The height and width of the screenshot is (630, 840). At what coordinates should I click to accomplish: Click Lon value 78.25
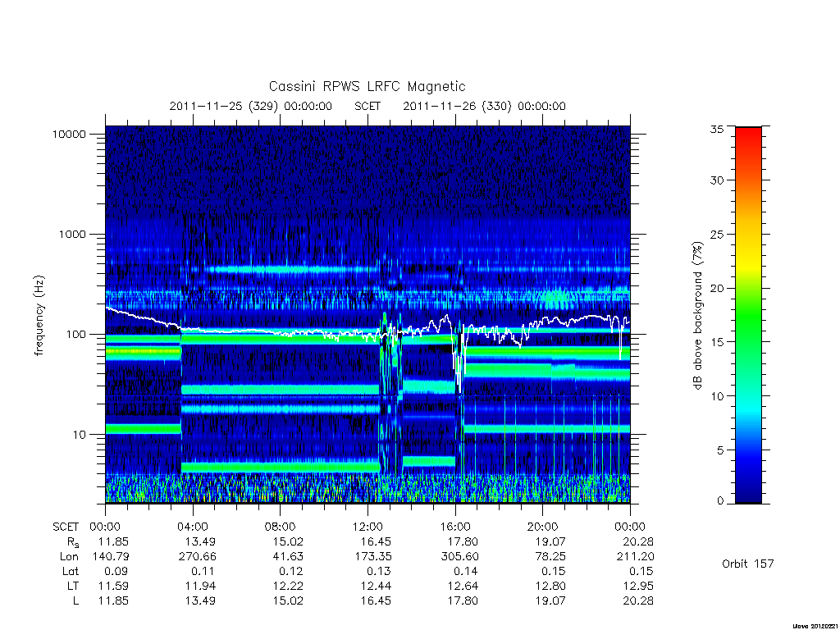click(550, 557)
